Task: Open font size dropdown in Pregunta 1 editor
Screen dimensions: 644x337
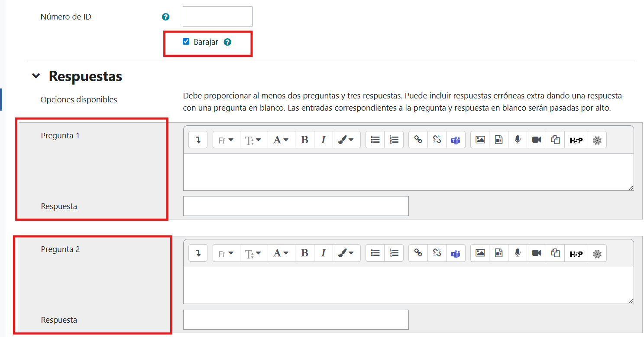Action: pos(254,140)
